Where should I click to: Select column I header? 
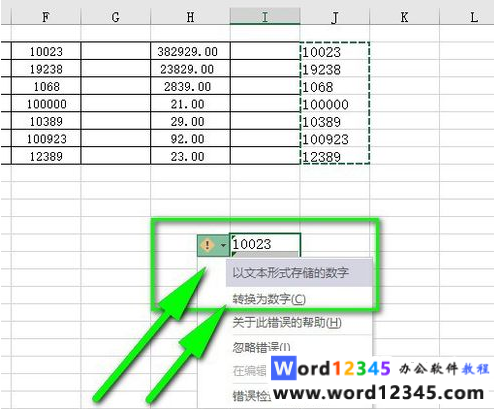pos(265,17)
